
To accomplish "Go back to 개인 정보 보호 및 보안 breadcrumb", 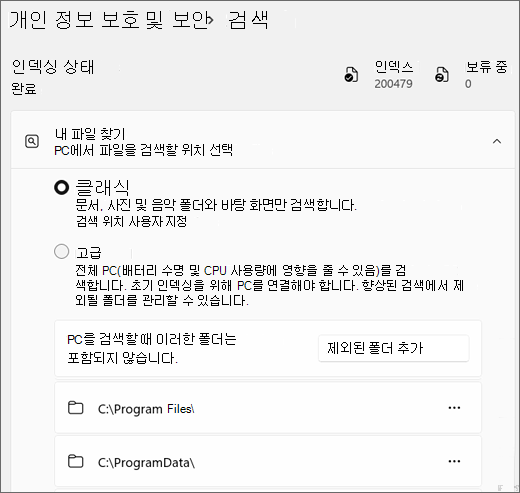I will (108, 20).
